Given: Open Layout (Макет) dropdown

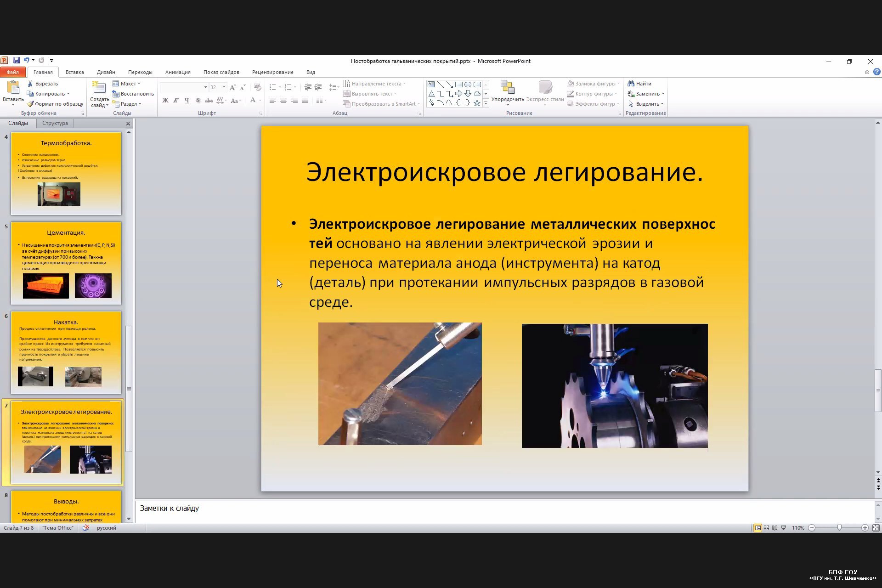Looking at the screenshot, I should pos(127,84).
